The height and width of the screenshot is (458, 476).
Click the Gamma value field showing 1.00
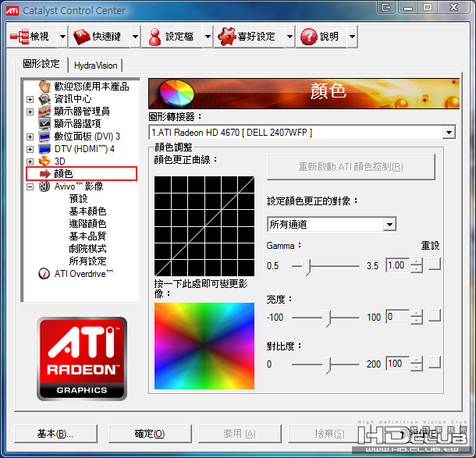tap(397, 265)
